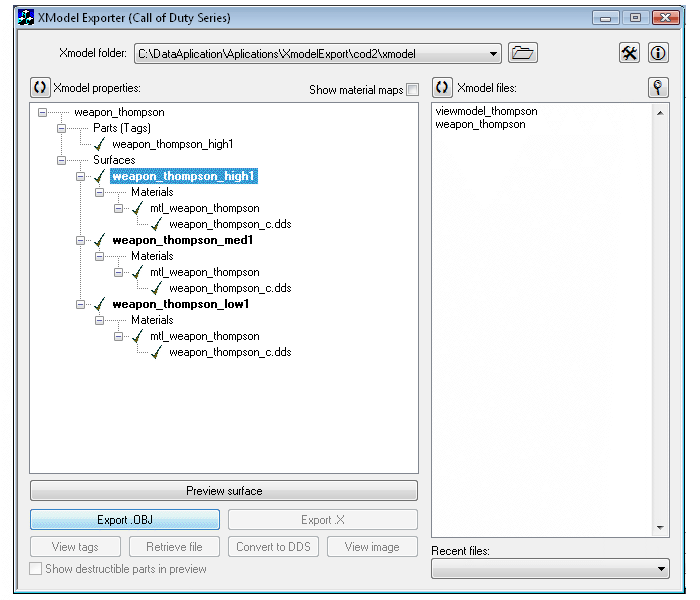Toggle checkmark of weapon_thompson_high1 under Parts (Tags)
Image resolution: width=700 pixels, height=600 pixels.
tap(100, 144)
